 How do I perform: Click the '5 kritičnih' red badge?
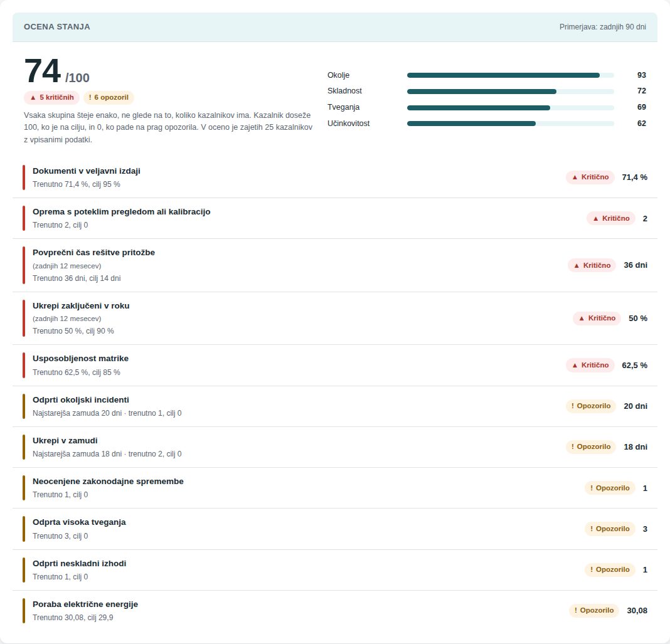tap(51, 97)
